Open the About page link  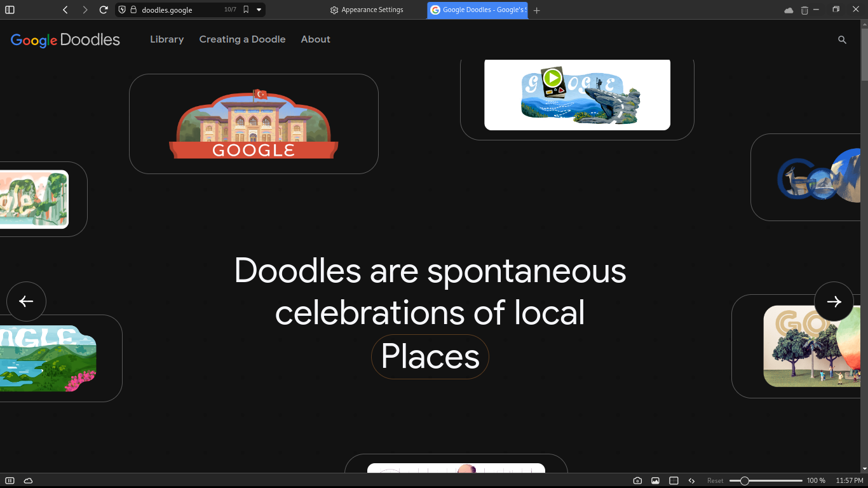tap(315, 39)
